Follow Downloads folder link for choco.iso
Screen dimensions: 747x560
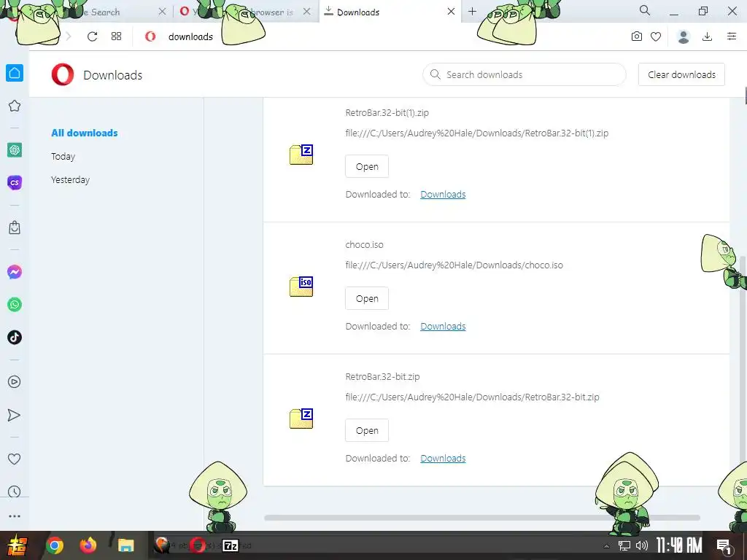click(443, 326)
